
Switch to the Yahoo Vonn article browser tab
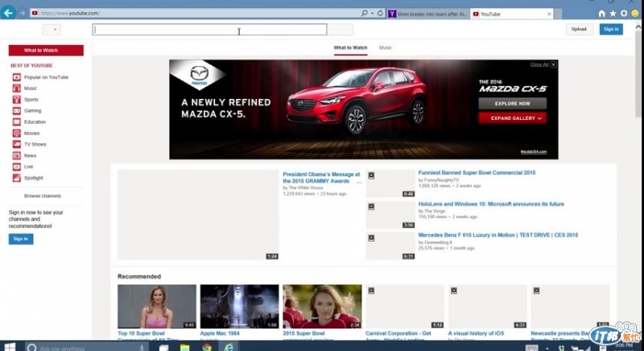428,14
